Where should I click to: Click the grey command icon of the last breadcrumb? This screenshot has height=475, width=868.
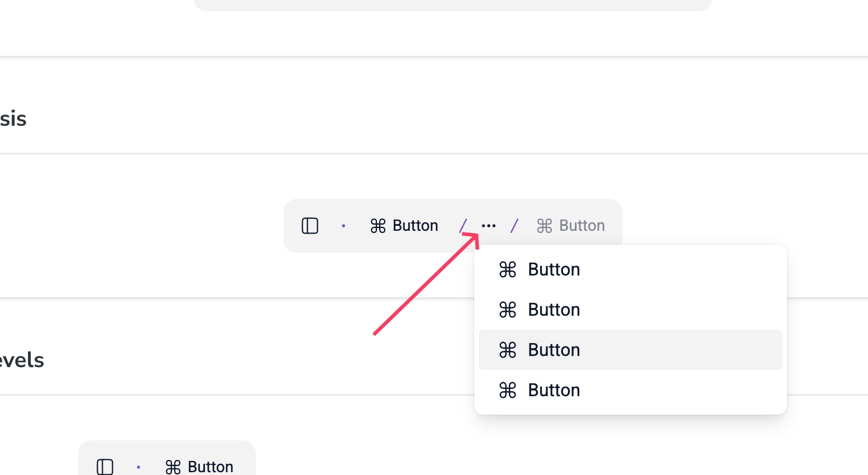[545, 226]
